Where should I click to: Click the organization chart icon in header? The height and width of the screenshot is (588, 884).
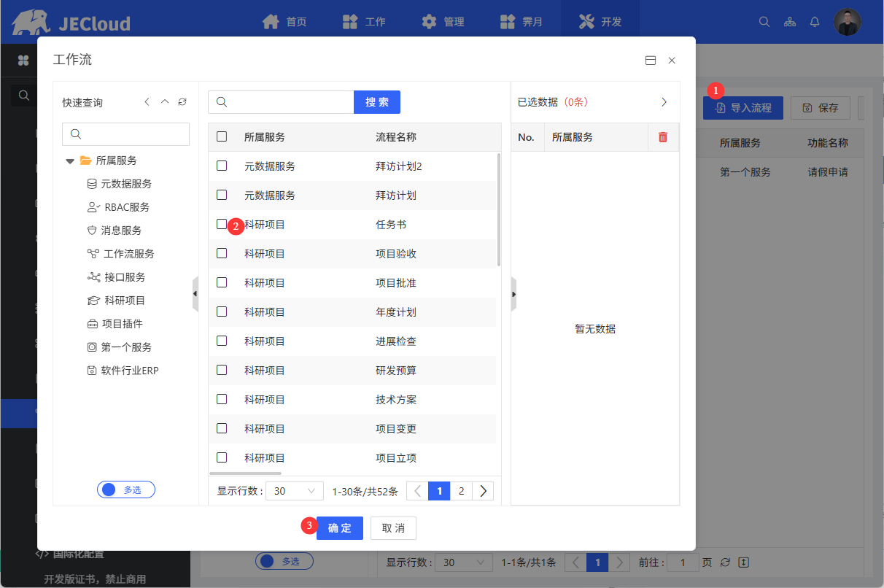point(790,22)
